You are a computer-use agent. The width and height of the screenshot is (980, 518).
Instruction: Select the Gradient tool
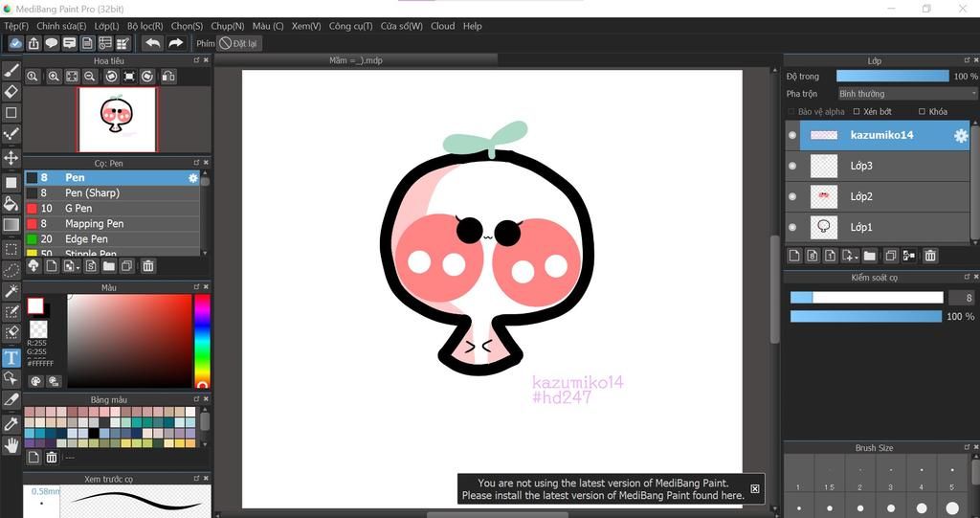pos(11,224)
